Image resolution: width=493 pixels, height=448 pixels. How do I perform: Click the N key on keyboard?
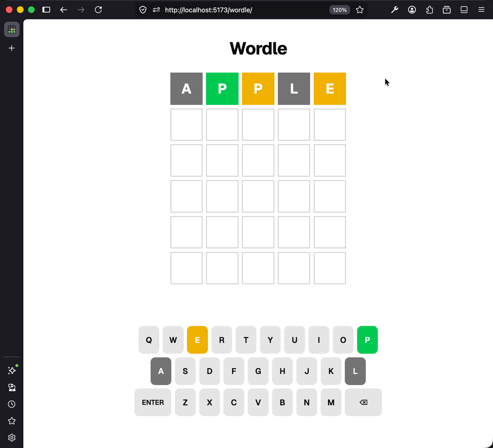tap(307, 402)
